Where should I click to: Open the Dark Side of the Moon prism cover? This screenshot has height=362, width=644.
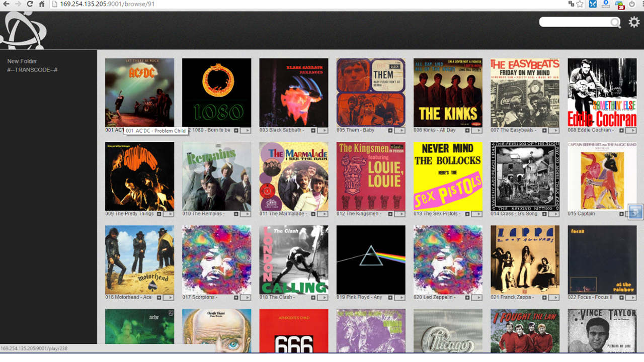point(371,259)
